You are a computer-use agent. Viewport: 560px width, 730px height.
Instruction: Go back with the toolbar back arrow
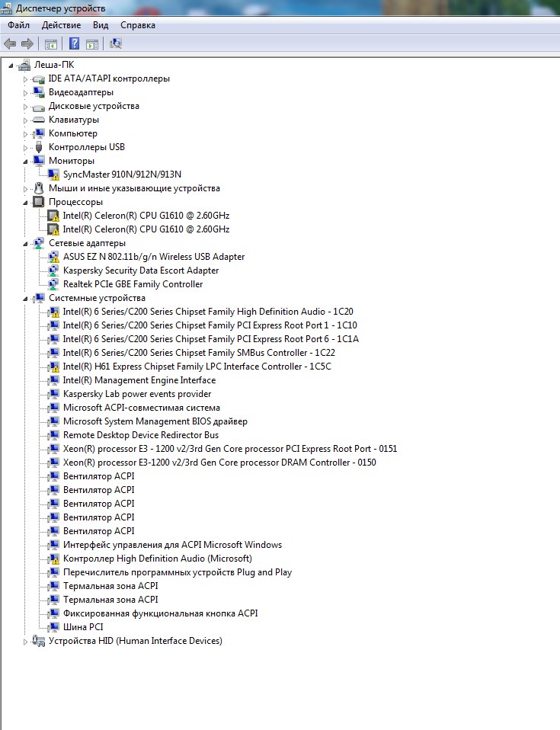coord(10,43)
